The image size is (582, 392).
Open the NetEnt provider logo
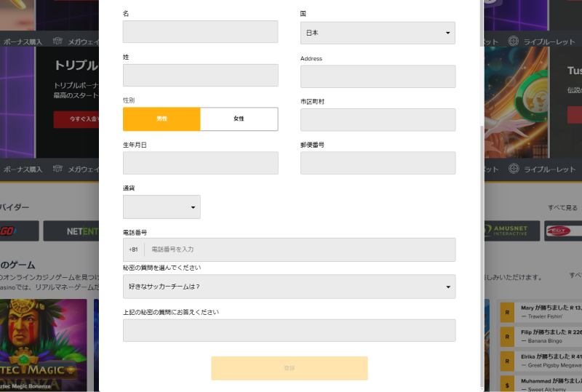[72, 231]
